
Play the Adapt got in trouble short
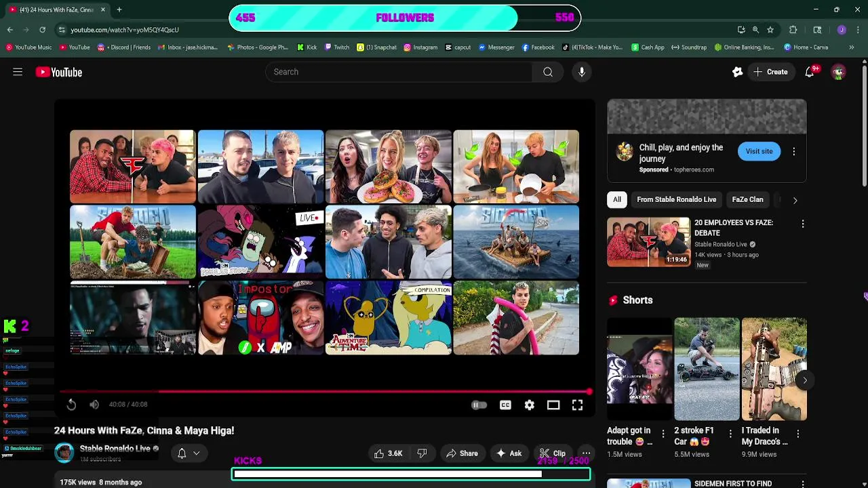pyautogui.click(x=639, y=369)
